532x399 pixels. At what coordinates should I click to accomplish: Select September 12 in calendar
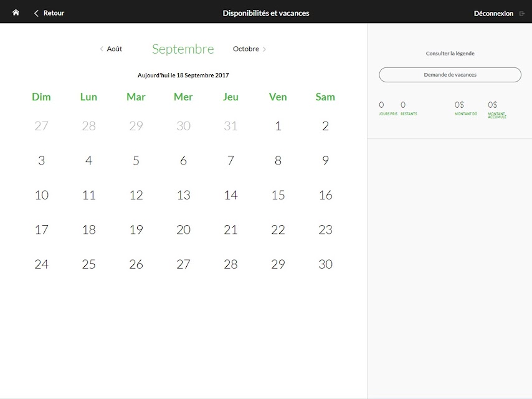click(136, 195)
